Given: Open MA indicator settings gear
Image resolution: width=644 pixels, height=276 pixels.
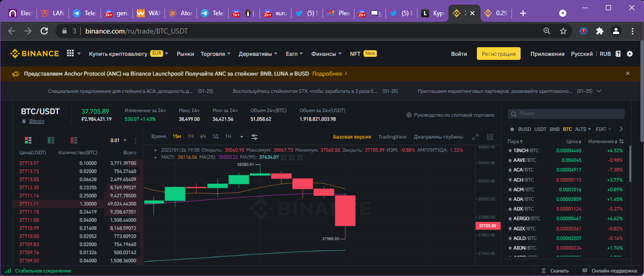Looking at the screenshot, I should [x=292, y=157].
